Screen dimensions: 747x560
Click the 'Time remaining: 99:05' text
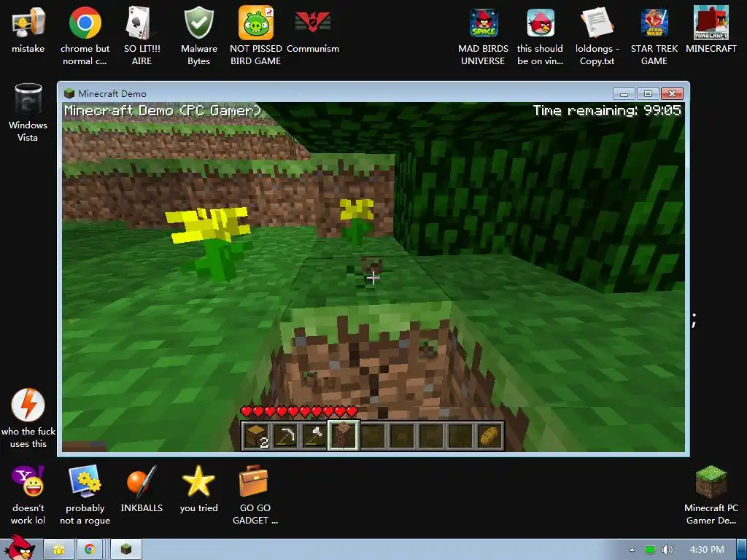click(x=607, y=111)
